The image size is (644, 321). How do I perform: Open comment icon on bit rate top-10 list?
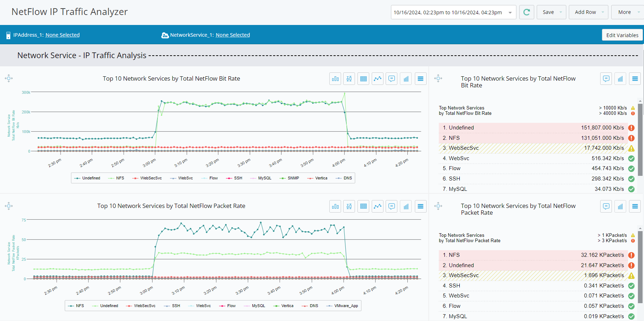click(x=606, y=79)
